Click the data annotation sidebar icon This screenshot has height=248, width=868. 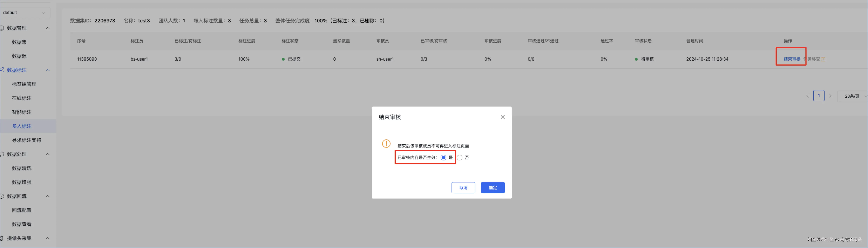pos(2,70)
